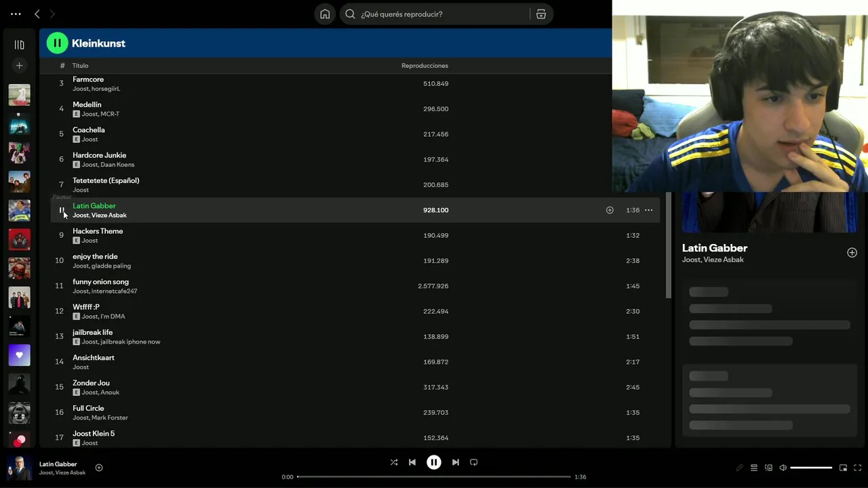Show lyrics with the microphone icon
Viewport: 868px width, 488px height.
[x=739, y=468]
